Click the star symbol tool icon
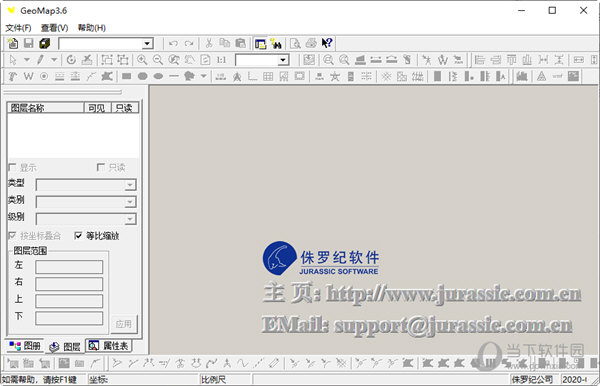Viewport: 600px width, 386px height. tap(335, 77)
